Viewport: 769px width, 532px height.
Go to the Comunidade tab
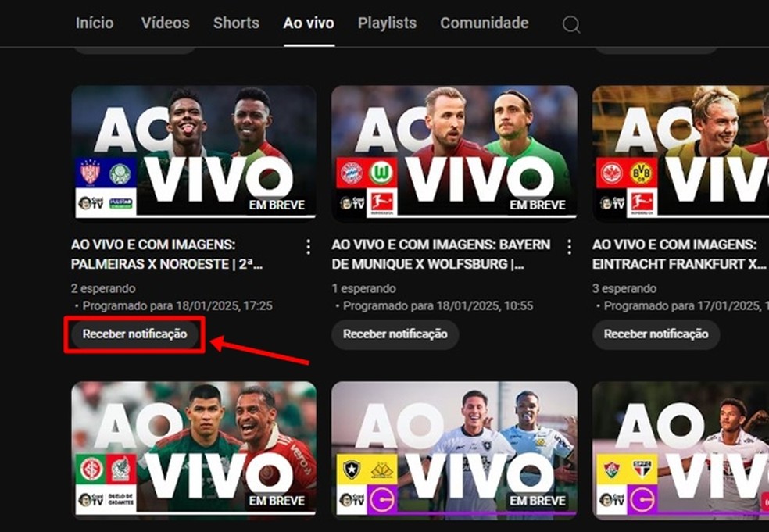tap(484, 23)
